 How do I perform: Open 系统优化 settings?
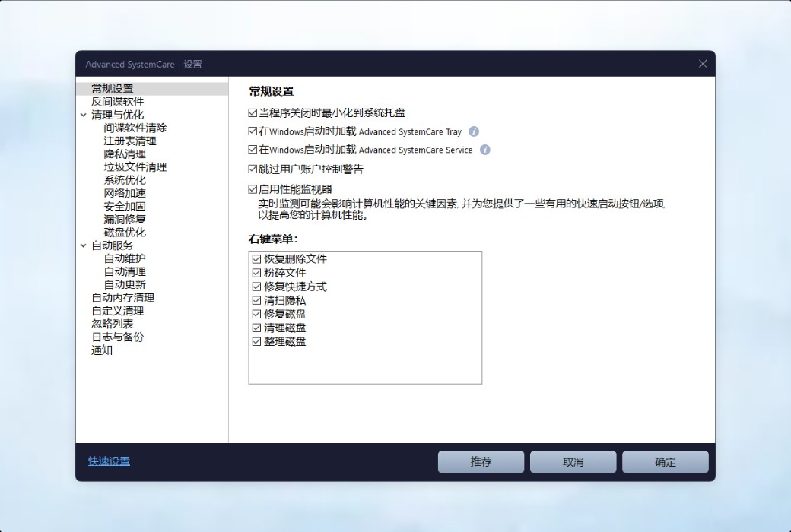point(125,180)
